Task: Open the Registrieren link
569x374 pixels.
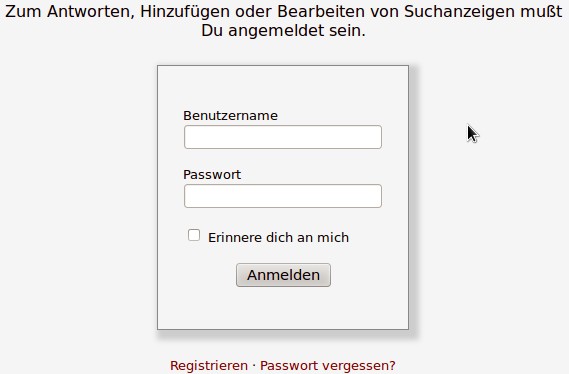Action: (x=209, y=365)
